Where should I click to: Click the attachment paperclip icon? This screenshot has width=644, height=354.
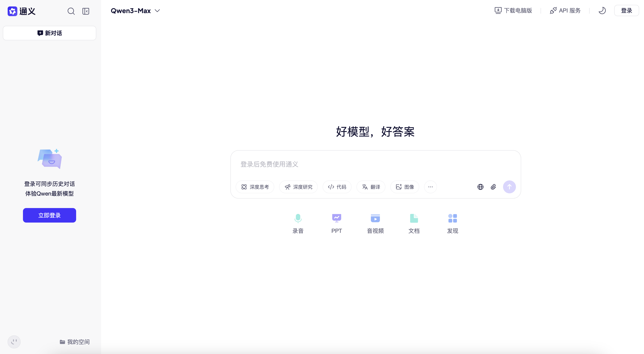(x=493, y=187)
